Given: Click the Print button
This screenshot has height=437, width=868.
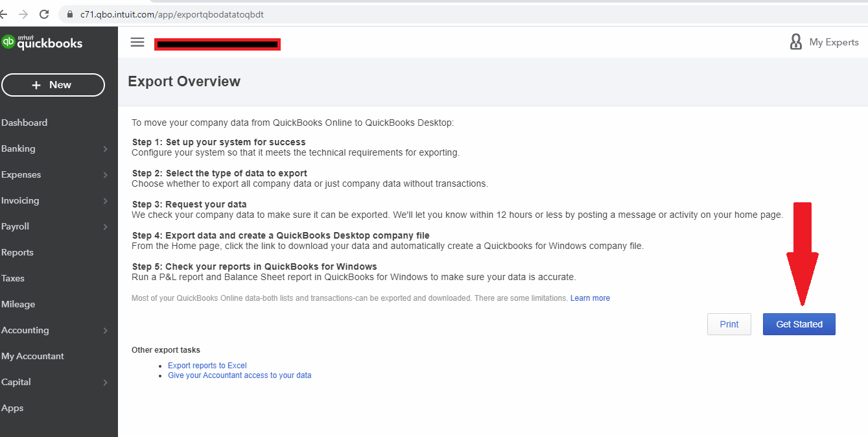Looking at the screenshot, I should [729, 324].
